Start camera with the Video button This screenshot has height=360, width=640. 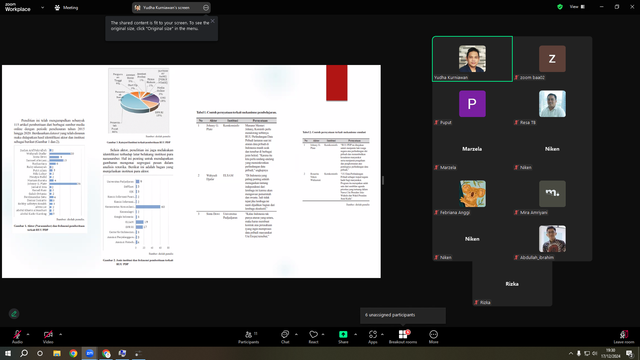48,336
